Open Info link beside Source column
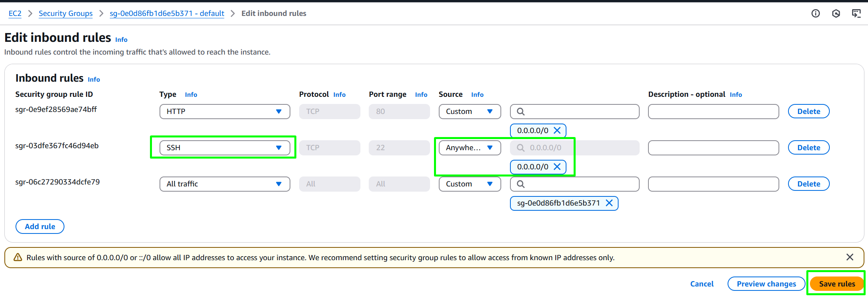This screenshot has height=302, width=868. pos(477,95)
